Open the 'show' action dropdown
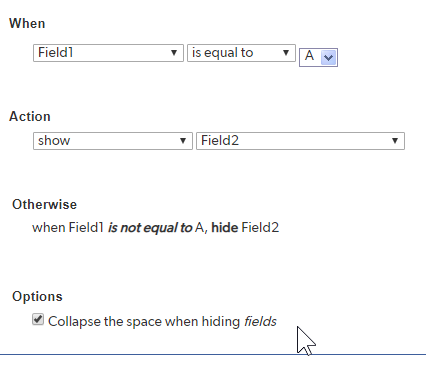The height and width of the screenshot is (365, 426). [x=113, y=141]
